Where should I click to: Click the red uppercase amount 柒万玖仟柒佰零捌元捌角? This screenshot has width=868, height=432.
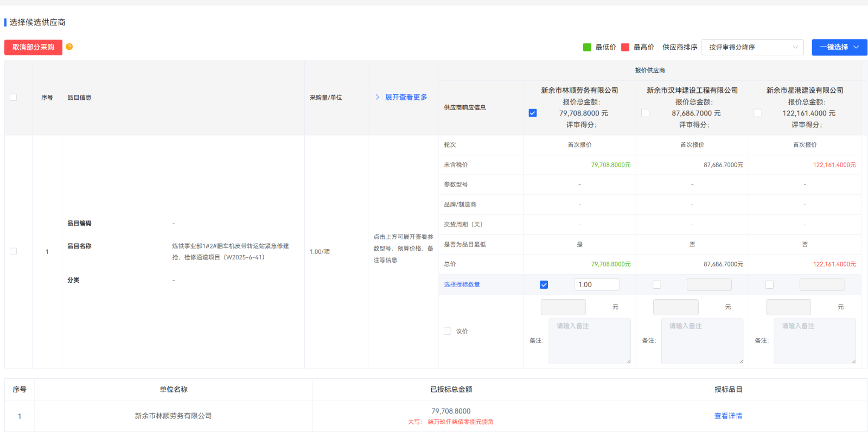click(x=461, y=422)
